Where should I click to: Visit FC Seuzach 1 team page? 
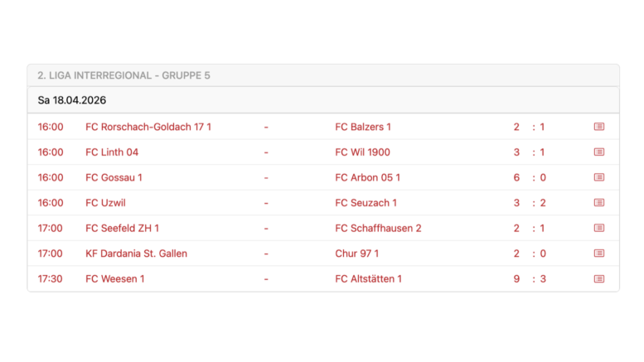(366, 203)
